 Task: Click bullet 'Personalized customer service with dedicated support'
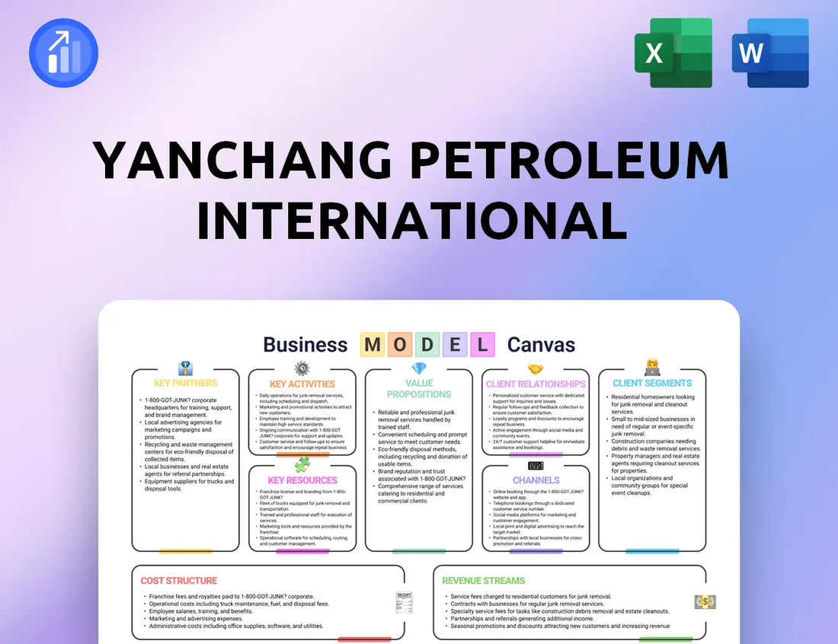tap(537, 398)
